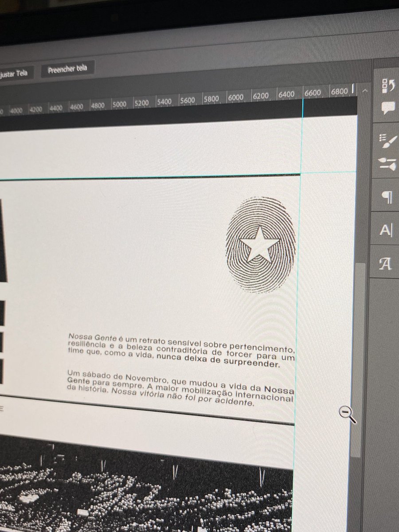The image size is (399, 532).
Task: Click the ruler mark labeled 6000
Action: [x=235, y=98]
